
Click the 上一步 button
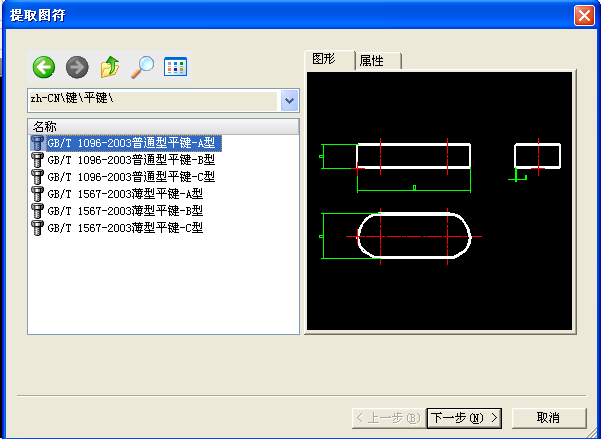(x=387, y=417)
